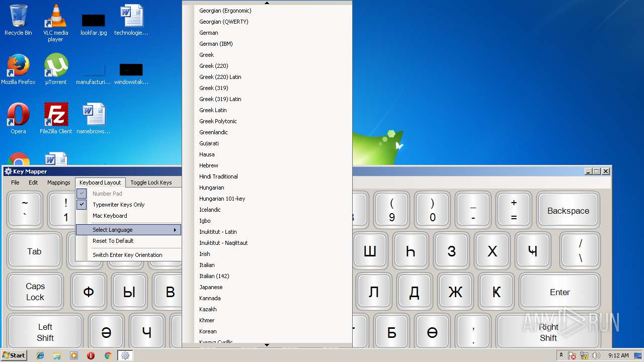Image resolution: width=644 pixels, height=362 pixels.
Task: Click the Ф keyboard key
Action: pyautogui.click(x=89, y=292)
